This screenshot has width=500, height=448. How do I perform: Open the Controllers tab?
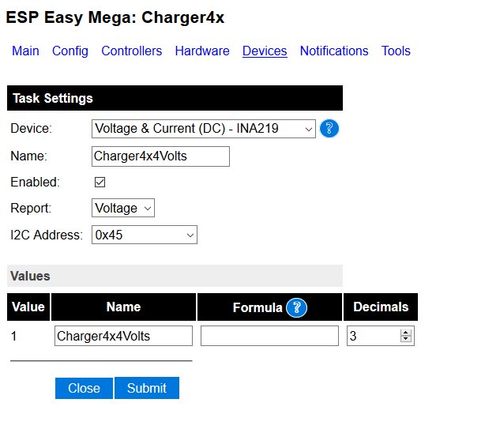(x=132, y=51)
